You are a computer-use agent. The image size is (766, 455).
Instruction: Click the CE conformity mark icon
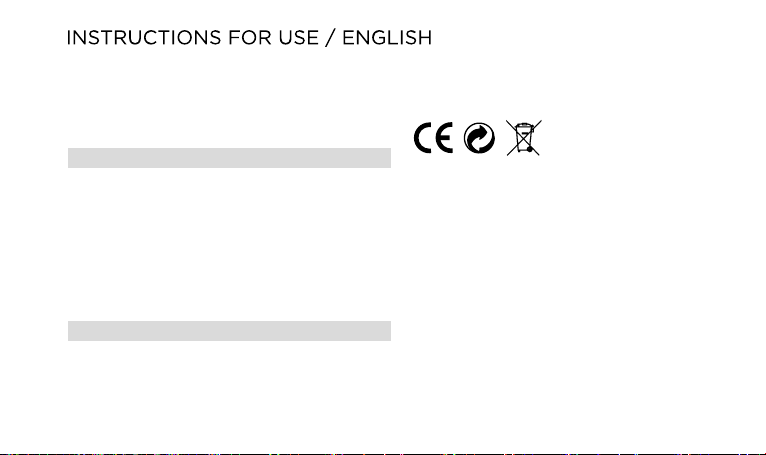point(433,138)
